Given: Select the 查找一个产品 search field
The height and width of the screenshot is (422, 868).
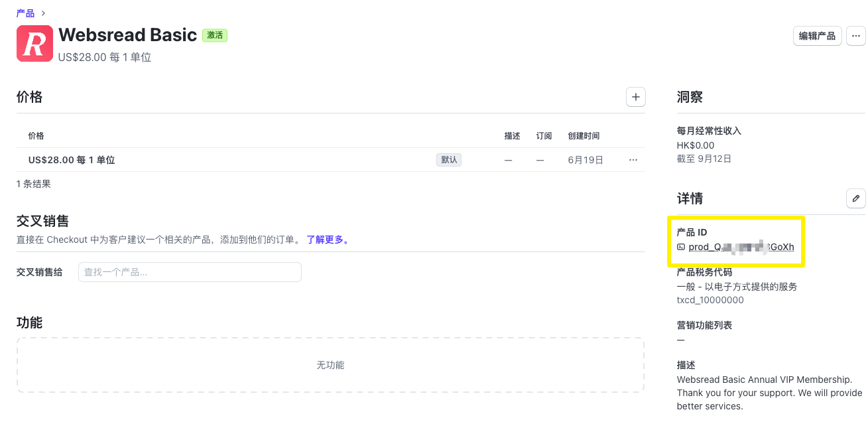Looking at the screenshot, I should point(190,271).
